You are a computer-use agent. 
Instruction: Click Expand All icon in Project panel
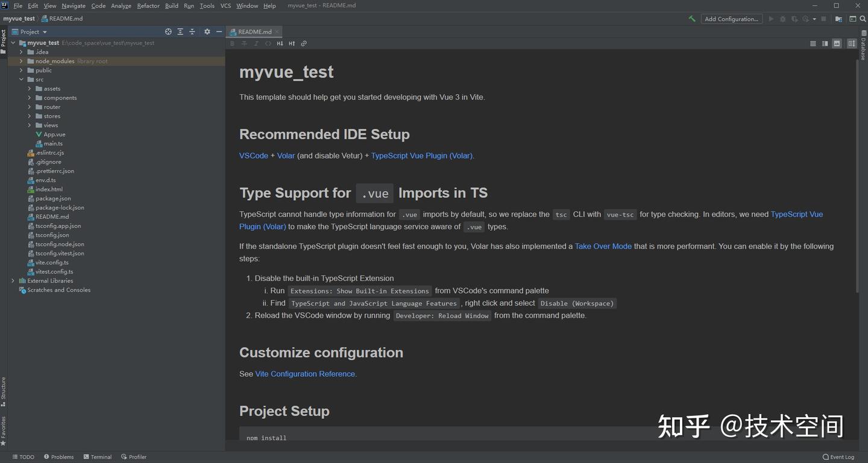tap(180, 32)
